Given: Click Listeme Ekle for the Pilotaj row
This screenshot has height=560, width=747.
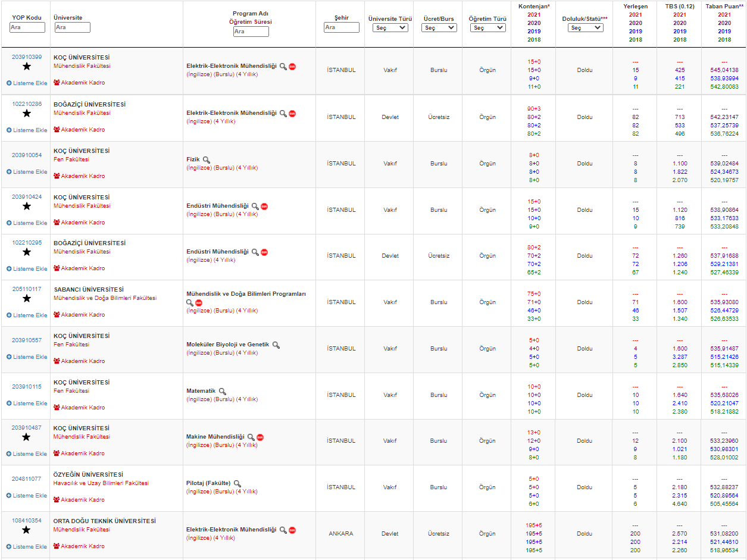Looking at the screenshot, I should (x=27, y=496).
